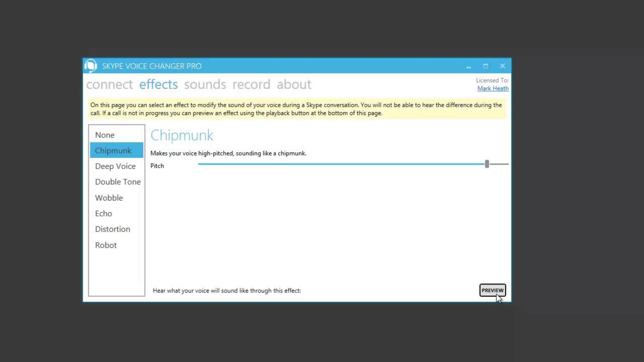This screenshot has height=362, width=644.
Task: Maximize the Skype Voice Changer Pro window
Action: click(x=485, y=66)
